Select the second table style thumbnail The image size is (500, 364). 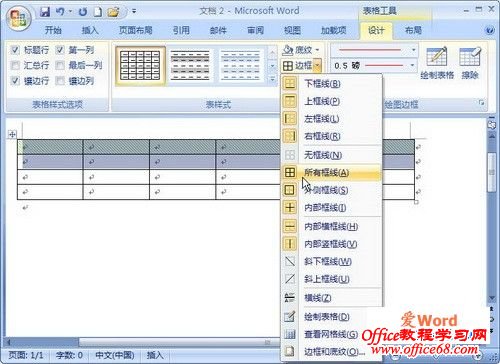click(190, 65)
